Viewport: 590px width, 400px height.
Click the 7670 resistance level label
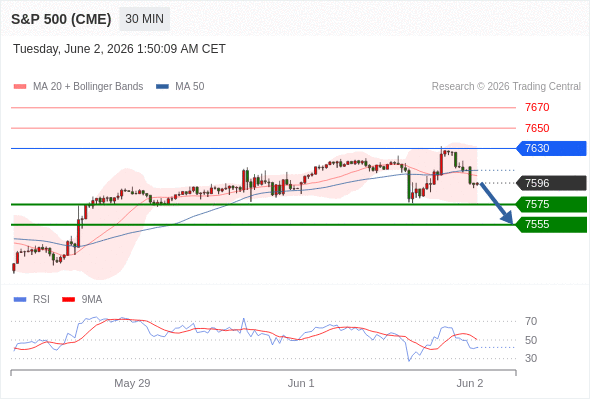(x=537, y=107)
